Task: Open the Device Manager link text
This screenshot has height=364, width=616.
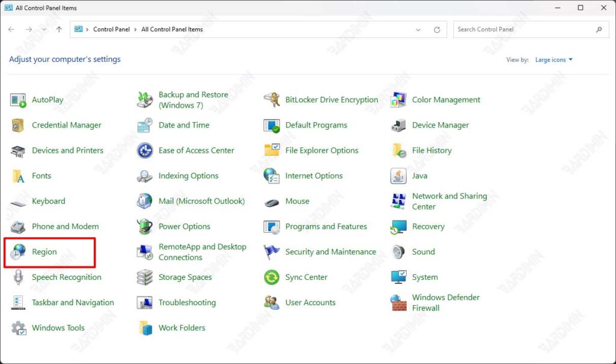Action: (x=440, y=125)
